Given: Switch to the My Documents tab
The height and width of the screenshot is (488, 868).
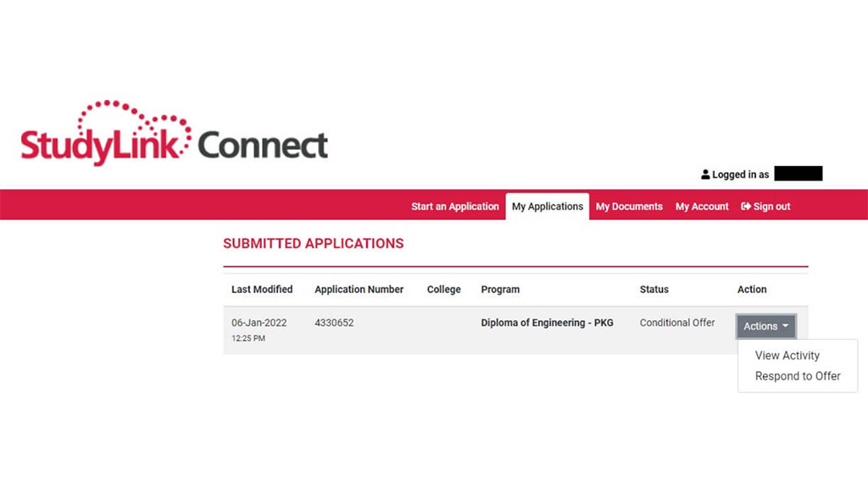Looking at the screenshot, I should point(628,206).
